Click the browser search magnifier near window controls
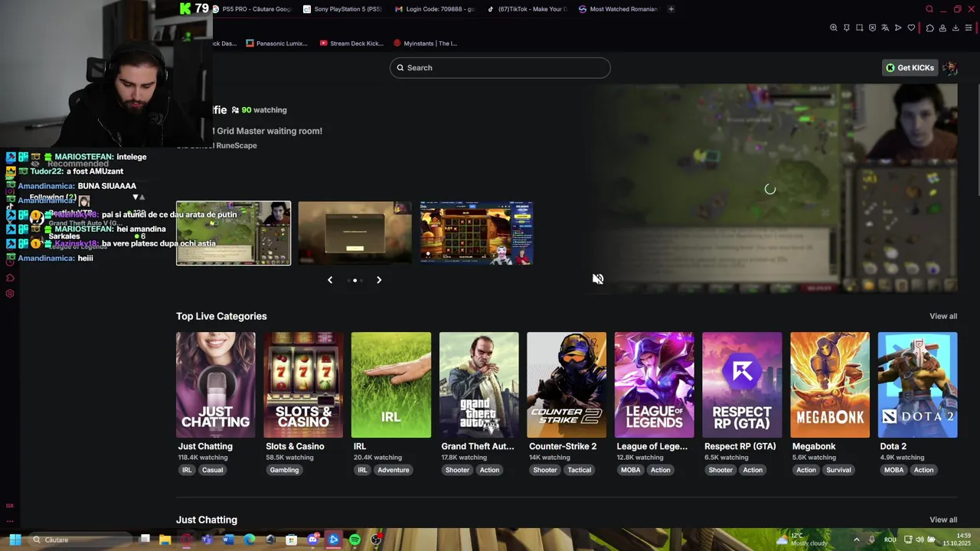 [x=929, y=9]
